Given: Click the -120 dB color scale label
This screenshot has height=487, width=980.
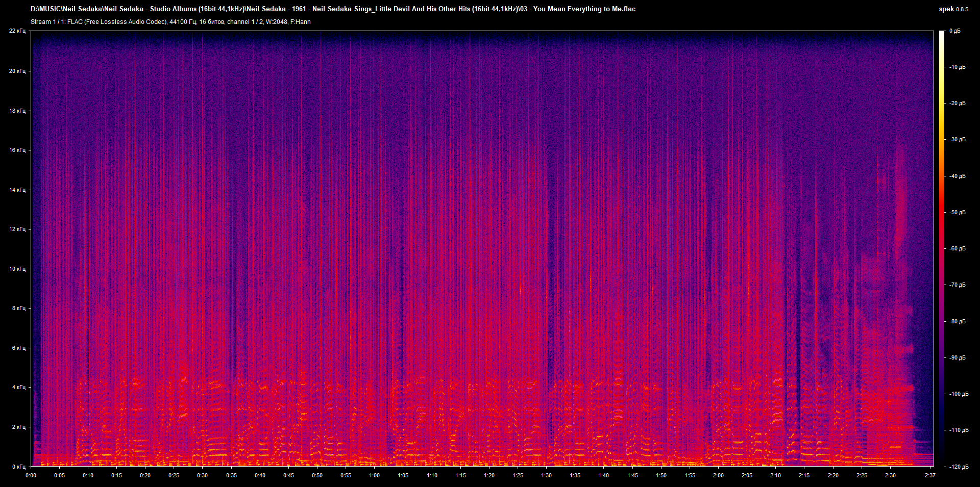Looking at the screenshot, I should 958,467.
